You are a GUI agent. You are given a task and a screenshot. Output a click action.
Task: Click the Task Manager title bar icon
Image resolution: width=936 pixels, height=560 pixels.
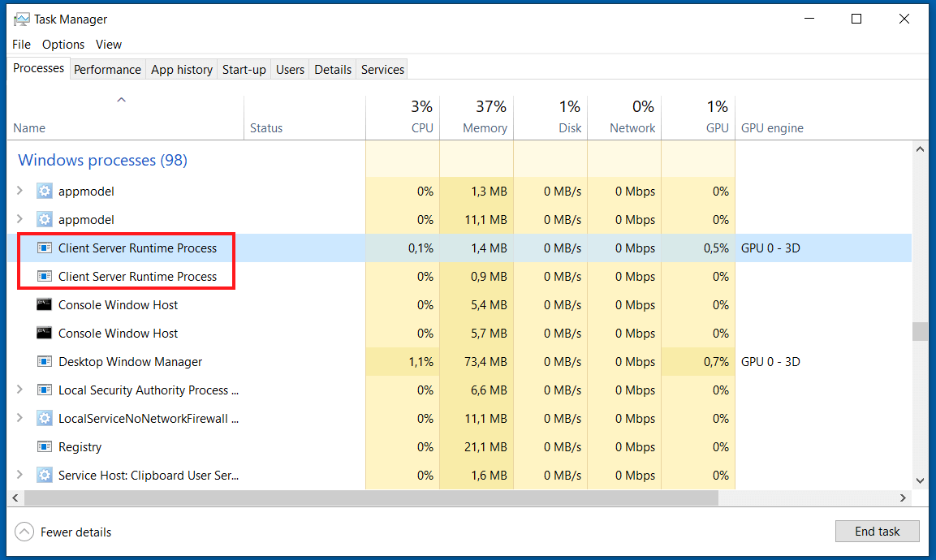click(18, 18)
